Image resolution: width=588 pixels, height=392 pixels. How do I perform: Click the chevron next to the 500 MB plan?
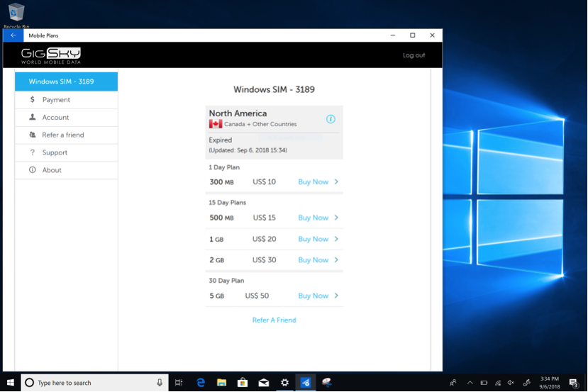click(x=336, y=218)
